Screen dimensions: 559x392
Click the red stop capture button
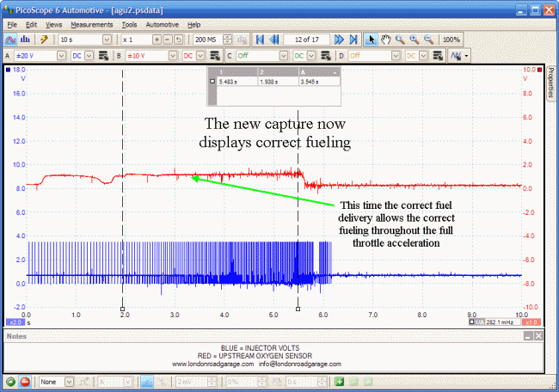click(x=23, y=381)
